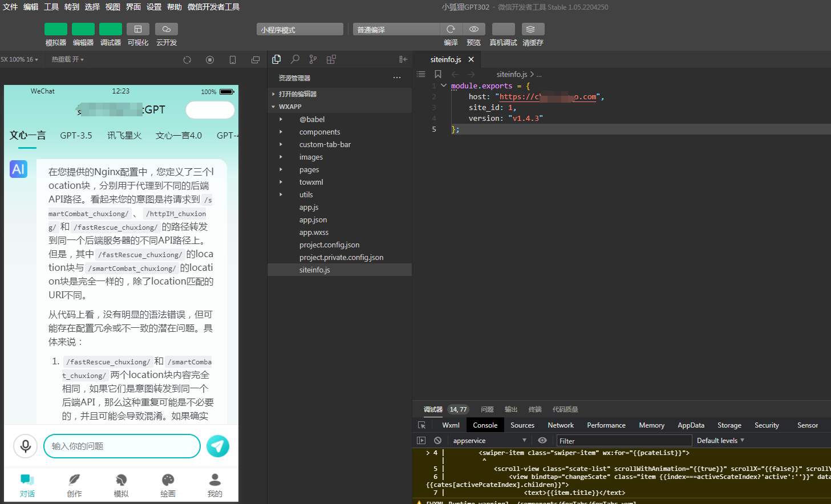The width and height of the screenshot is (831, 504).
Task: Click the simulator phone device icon
Action: tap(233, 60)
